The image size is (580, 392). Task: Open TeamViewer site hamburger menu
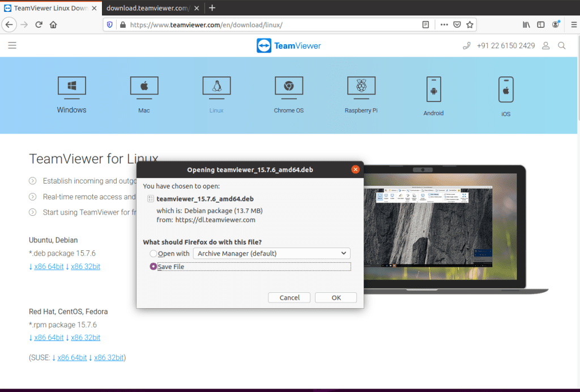12,45
